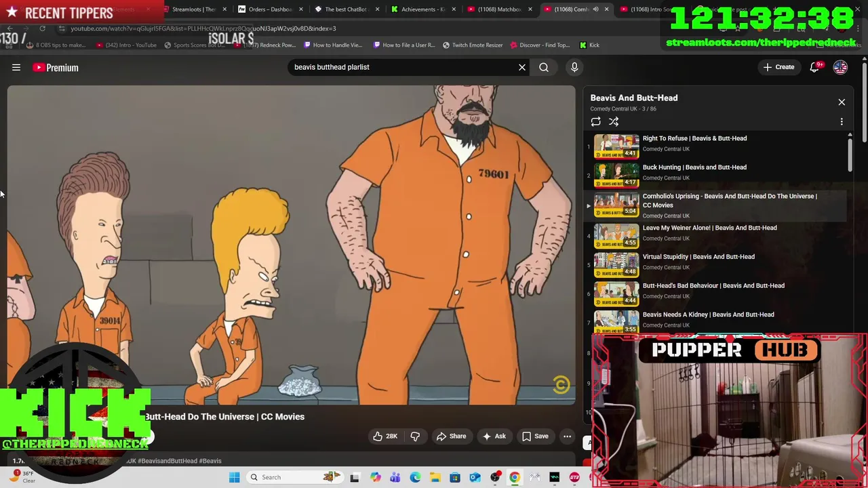Open more actions ellipsis below video

pyautogui.click(x=568, y=436)
